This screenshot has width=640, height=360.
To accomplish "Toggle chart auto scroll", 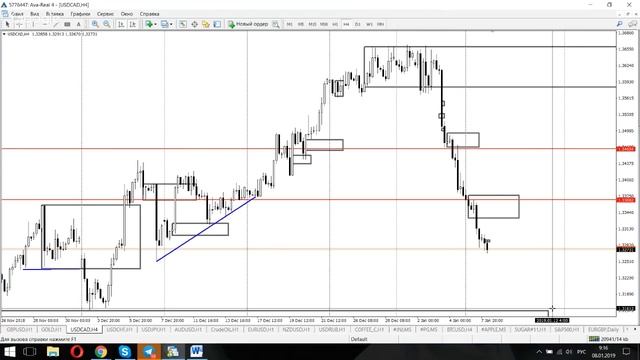I will 121,24.
